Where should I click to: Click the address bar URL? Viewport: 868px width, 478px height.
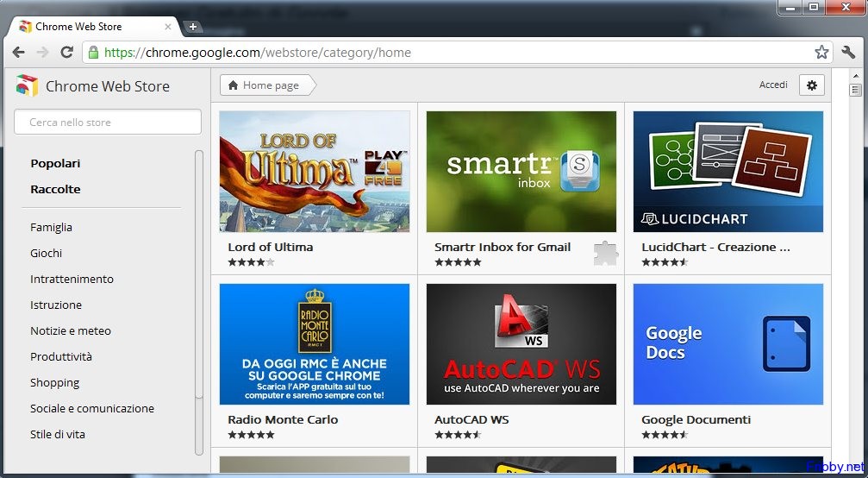258,53
